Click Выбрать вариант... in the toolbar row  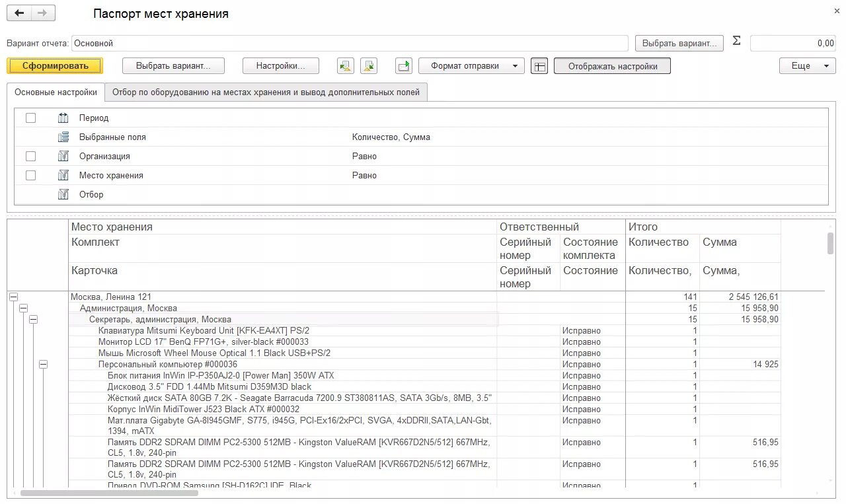(173, 66)
